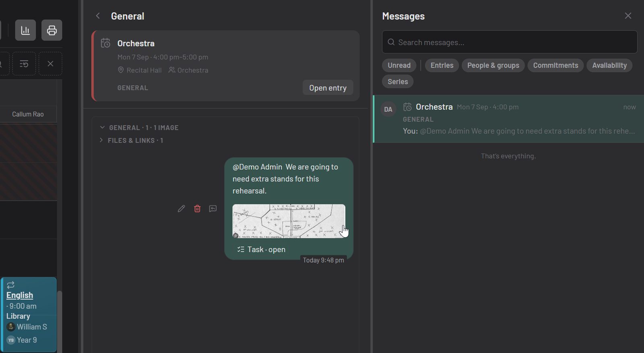Image resolution: width=644 pixels, height=353 pixels.
Task: Click the Today 9:48 pm timestamp
Action: pyautogui.click(x=323, y=260)
